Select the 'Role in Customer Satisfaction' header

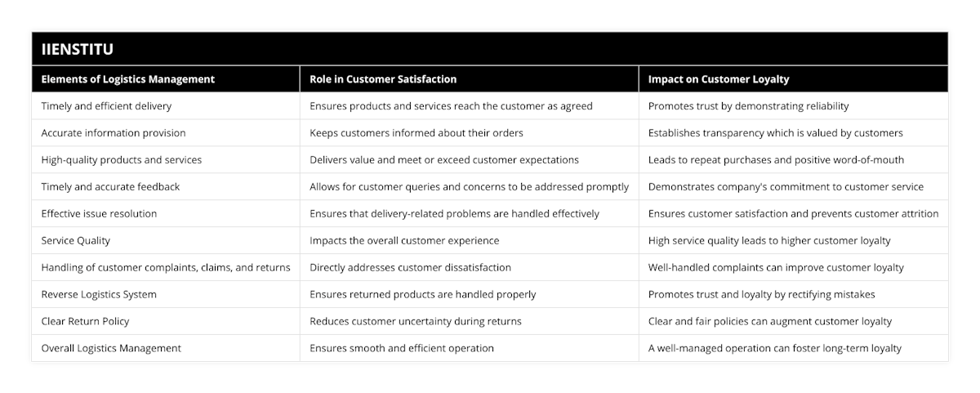383,79
